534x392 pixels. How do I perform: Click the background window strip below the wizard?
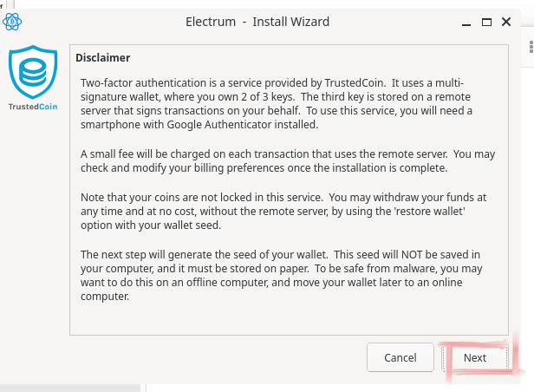tap(260, 387)
